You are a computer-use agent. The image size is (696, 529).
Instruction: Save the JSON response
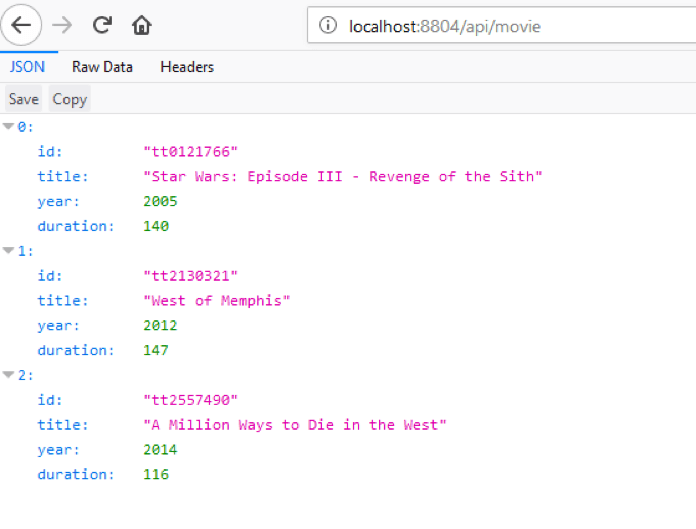coord(24,99)
